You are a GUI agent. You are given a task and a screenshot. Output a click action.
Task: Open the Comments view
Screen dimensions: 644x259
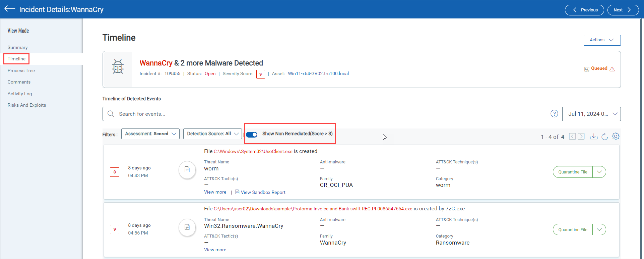[19, 82]
